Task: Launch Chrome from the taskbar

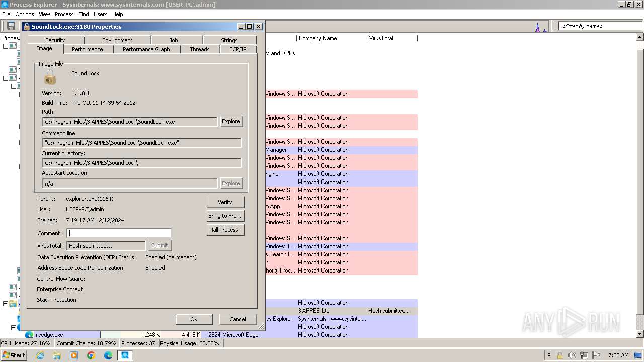Action: 91,355
